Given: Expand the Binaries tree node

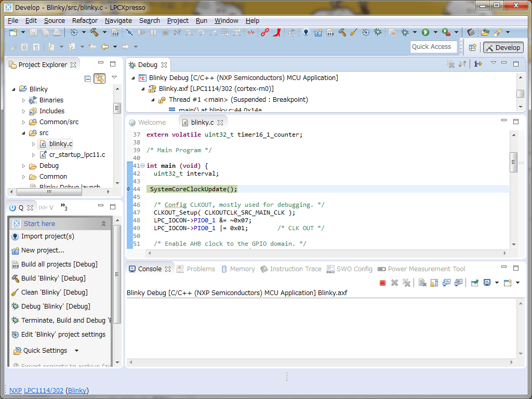Looking at the screenshot, I should coord(23,100).
